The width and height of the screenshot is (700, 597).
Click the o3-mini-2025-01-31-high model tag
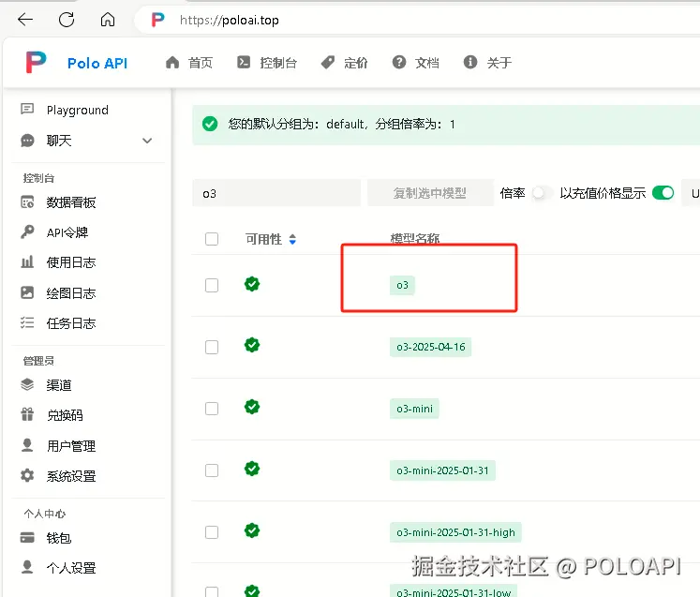[x=455, y=532]
